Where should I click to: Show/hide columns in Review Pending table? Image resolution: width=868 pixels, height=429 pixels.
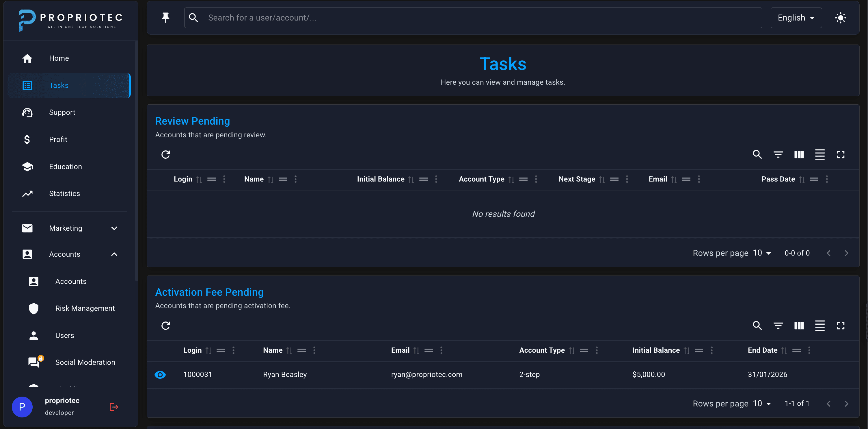pos(799,154)
